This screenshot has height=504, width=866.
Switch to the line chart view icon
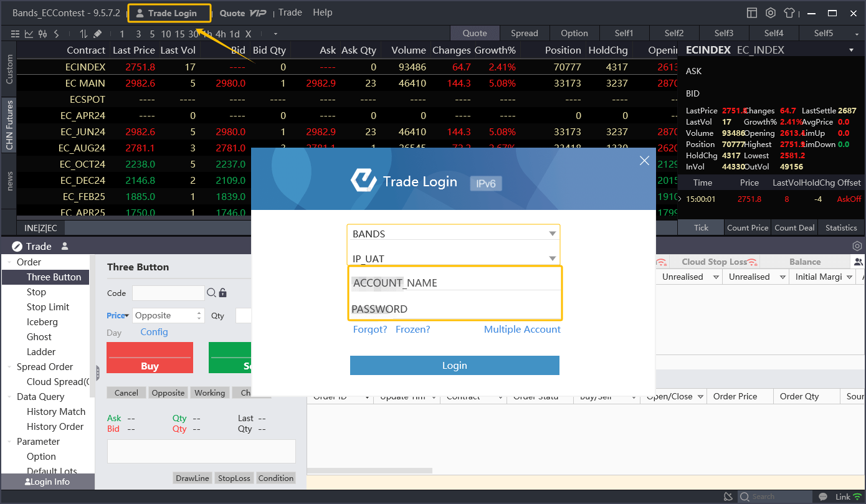pyautogui.click(x=29, y=34)
